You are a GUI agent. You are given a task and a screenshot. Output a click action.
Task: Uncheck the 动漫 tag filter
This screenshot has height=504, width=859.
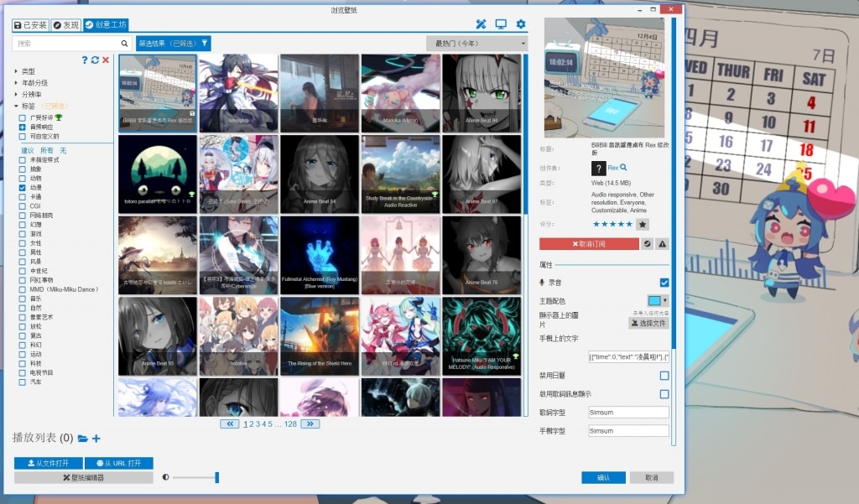pyautogui.click(x=23, y=188)
